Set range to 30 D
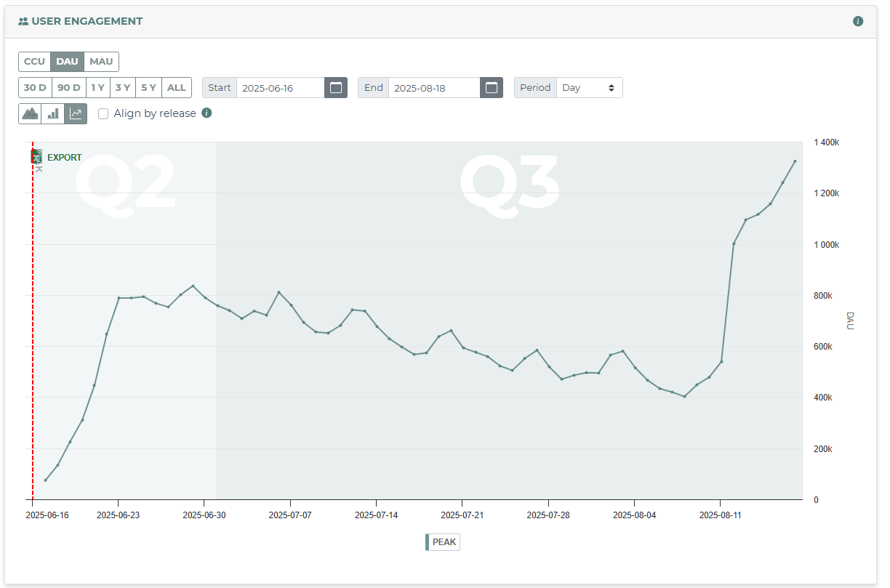Viewport: 890px width, 588px height. click(35, 88)
